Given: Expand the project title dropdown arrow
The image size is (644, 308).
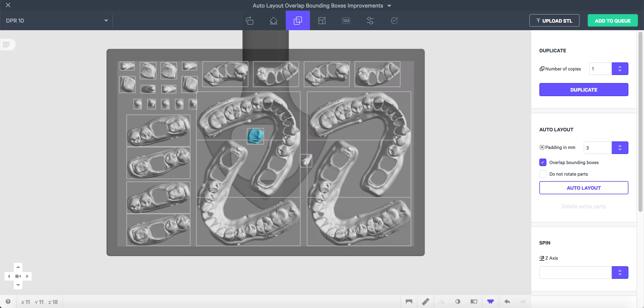Looking at the screenshot, I should (389, 6).
